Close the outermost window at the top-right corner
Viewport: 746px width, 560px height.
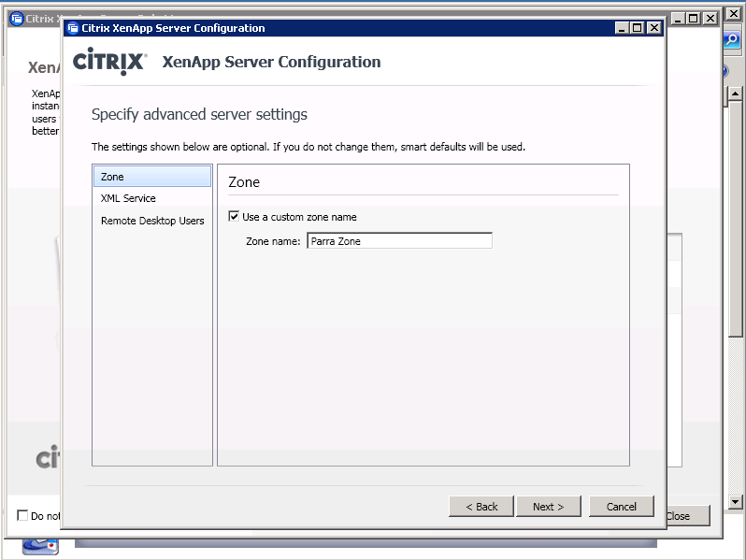tap(734, 14)
